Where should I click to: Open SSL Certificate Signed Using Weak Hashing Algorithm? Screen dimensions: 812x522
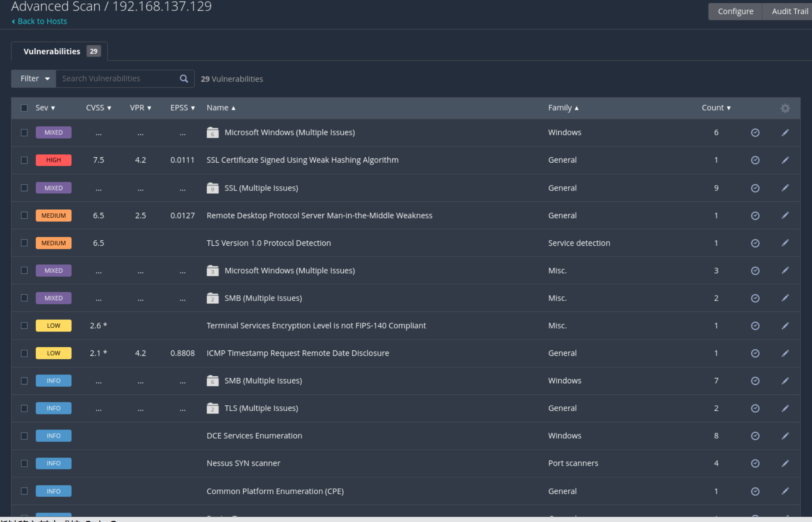302,160
